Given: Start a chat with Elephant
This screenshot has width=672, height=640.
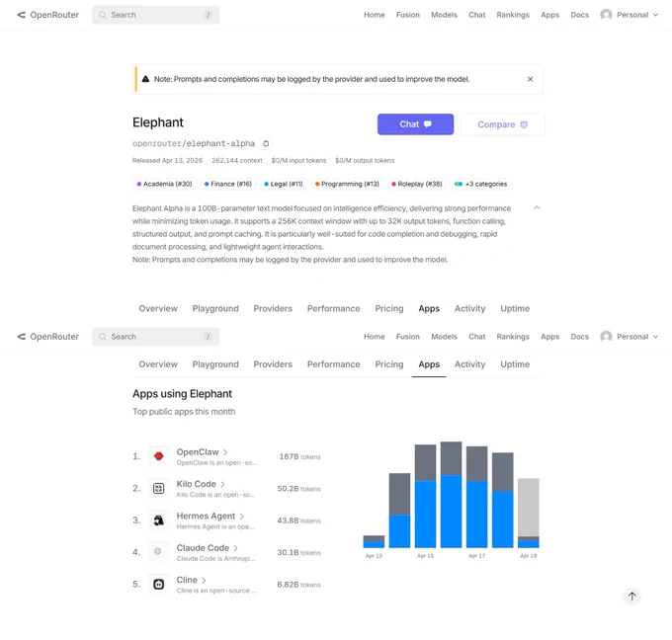Looking at the screenshot, I should pyautogui.click(x=415, y=124).
